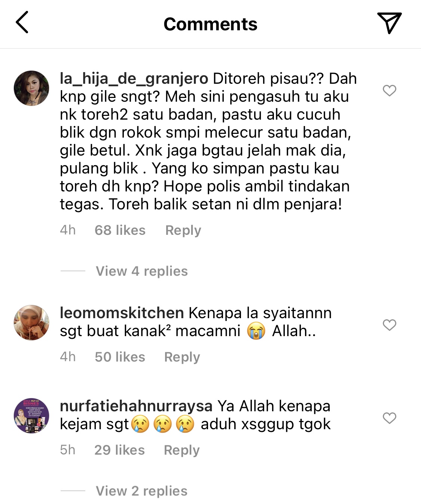Viewport: 421px width, 504px height.
Task: Like nurfatiehahnurraysa's comment with heart
Action: tap(390, 418)
